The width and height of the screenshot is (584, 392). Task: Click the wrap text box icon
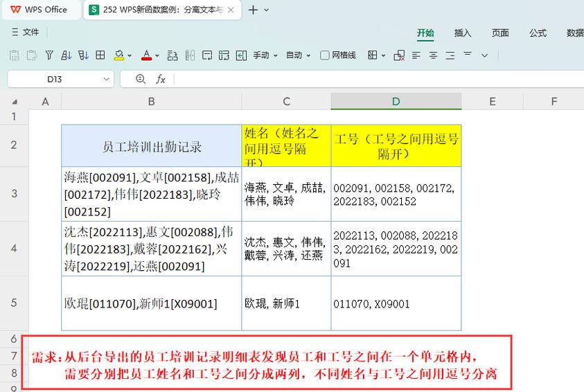pyautogui.click(x=207, y=55)
